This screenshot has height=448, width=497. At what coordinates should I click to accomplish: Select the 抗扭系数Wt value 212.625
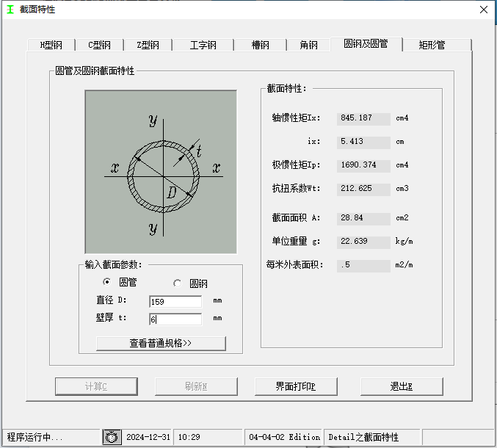pos(363,189)
